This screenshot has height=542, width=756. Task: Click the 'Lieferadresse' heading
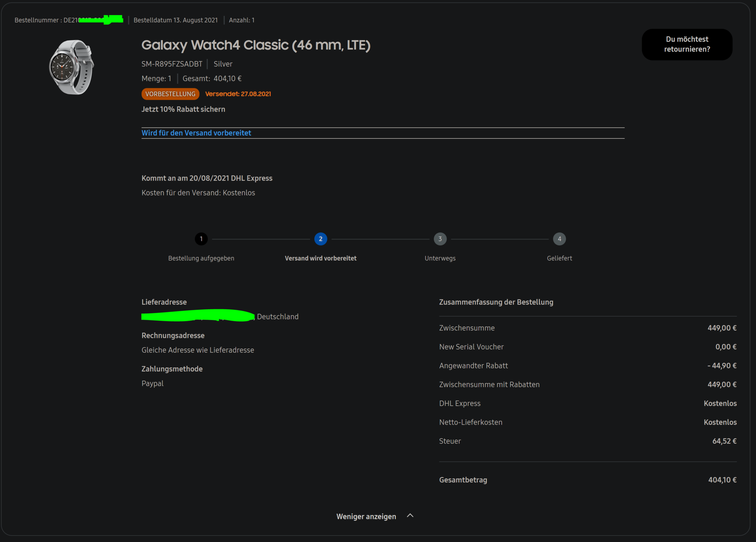pos(164,302)
